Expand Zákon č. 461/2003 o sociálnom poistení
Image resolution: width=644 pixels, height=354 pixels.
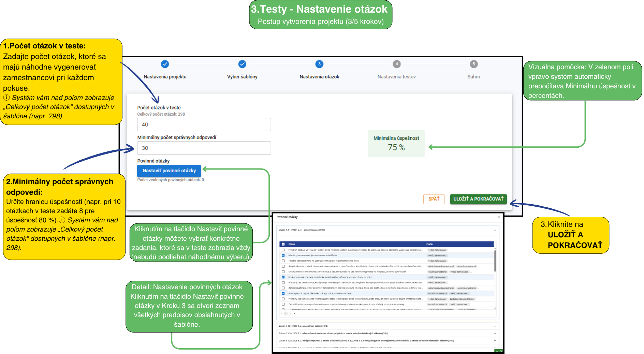point(495,326)
